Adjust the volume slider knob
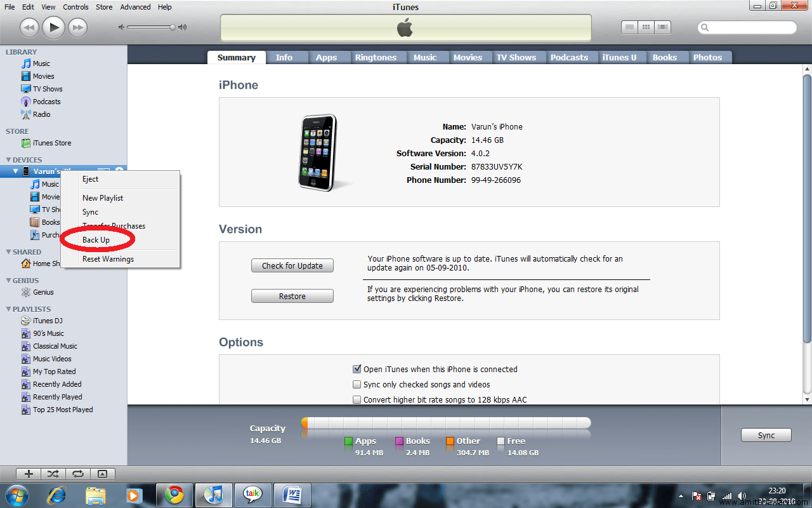The image size is (812, 508). [x=172, y=27]
